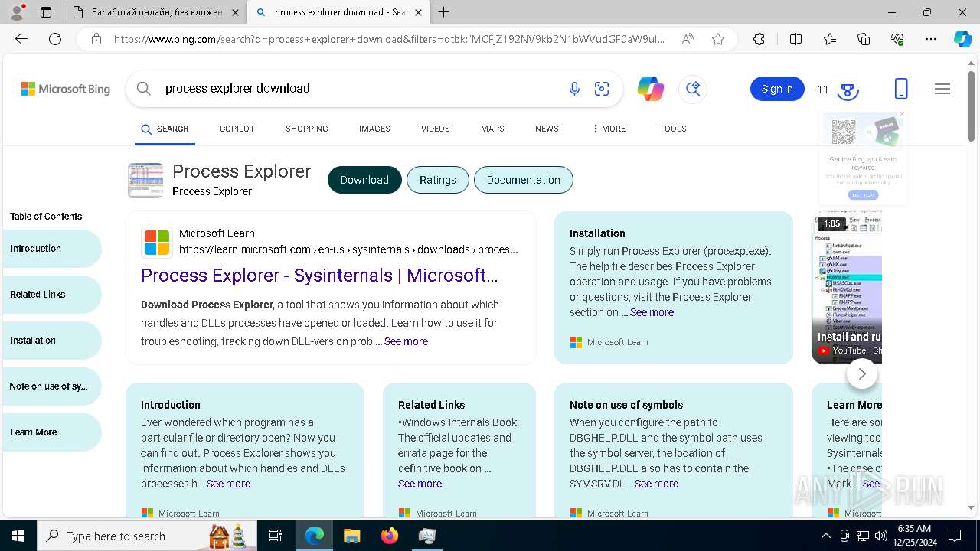
Task: Show next cards with carousel arrow
Action: (862, 373)
